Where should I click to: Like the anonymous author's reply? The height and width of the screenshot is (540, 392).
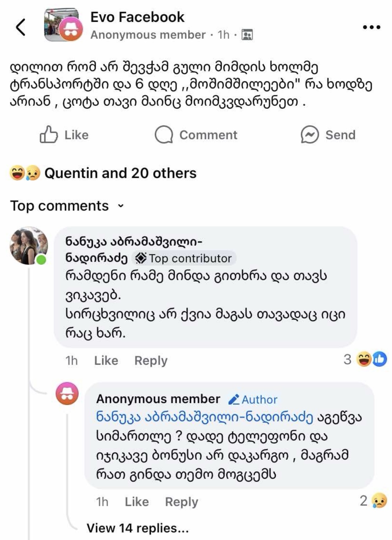(x=137, y=502)
